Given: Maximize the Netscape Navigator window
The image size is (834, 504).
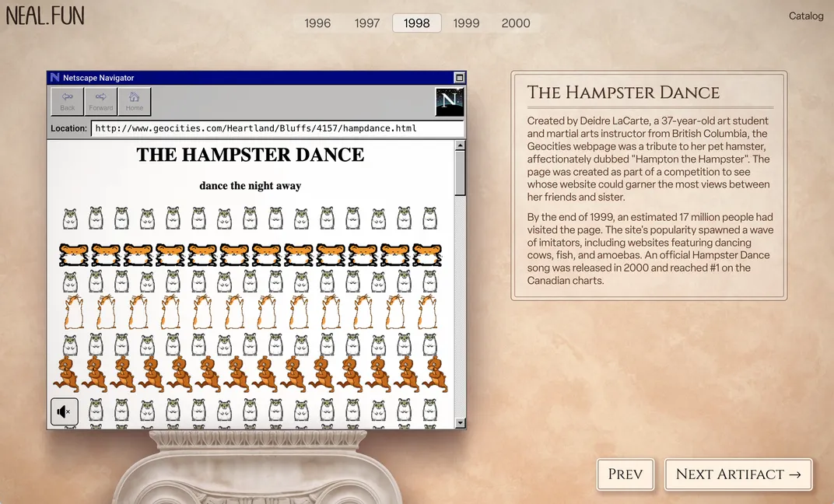Looking at the screenshot, I should click(x=460, y=78).
